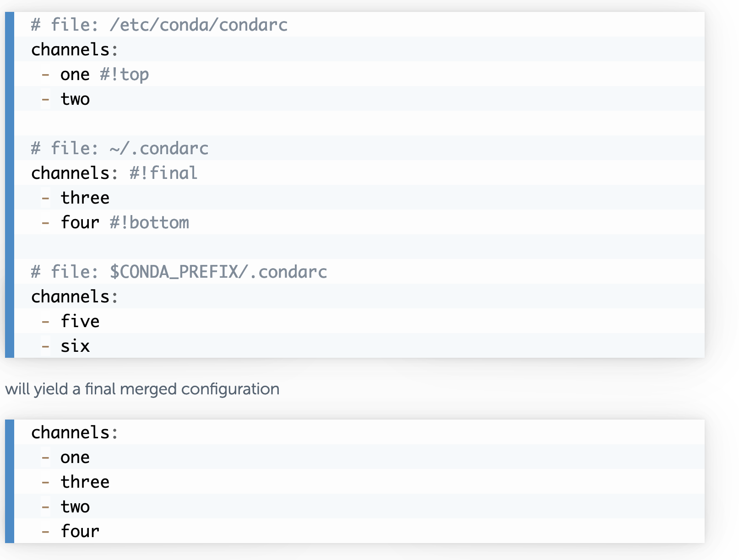This screenshot has height=560, width=739.
Task: Click the 'six' channel entry
Action: (76, 346)
